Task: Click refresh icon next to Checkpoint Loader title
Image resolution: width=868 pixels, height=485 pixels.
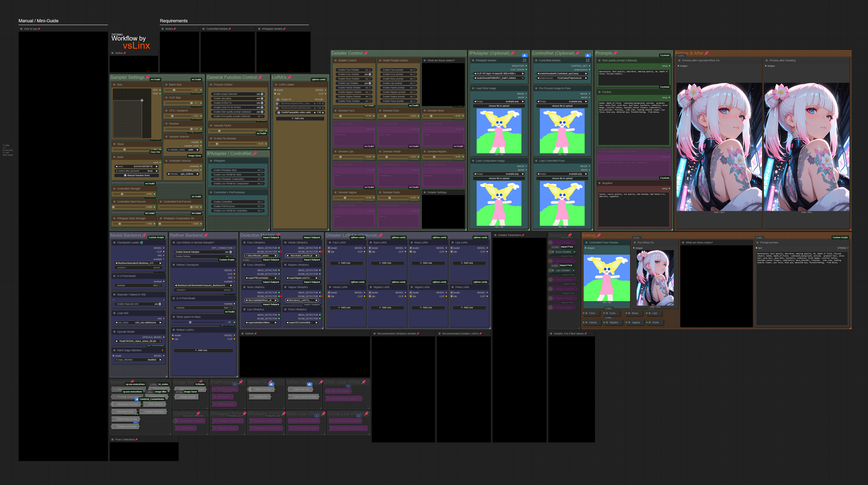Action: [141, 243]
